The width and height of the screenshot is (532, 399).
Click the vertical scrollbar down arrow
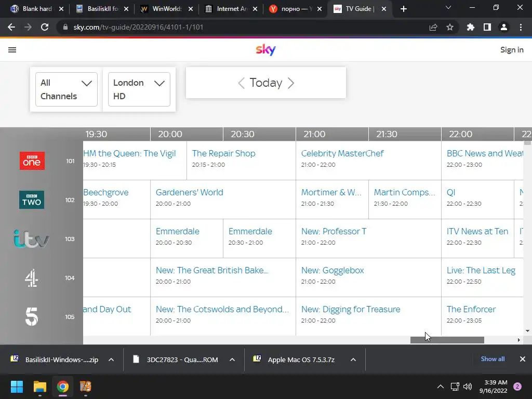coord(527,331)
